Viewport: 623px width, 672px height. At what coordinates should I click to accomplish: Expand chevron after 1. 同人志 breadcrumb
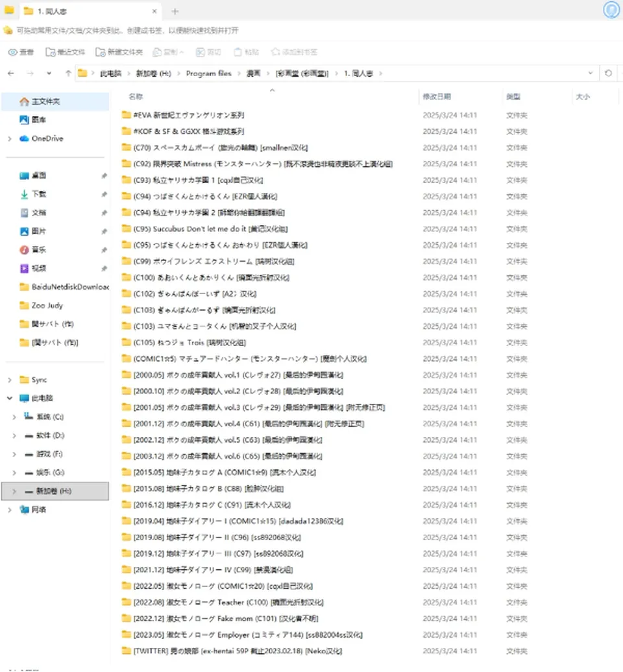[x=380, y=74]
